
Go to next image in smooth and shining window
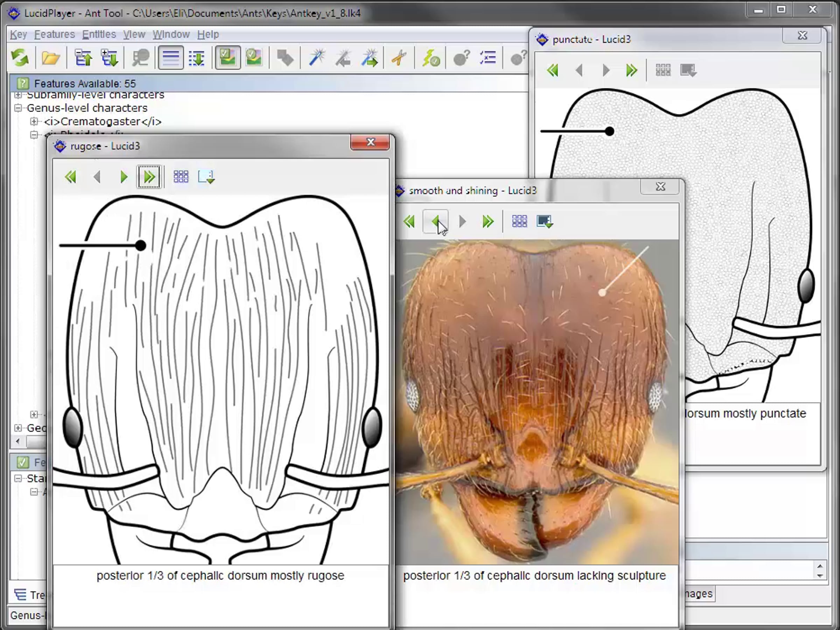pyautogui.click(x=462, y=222)
